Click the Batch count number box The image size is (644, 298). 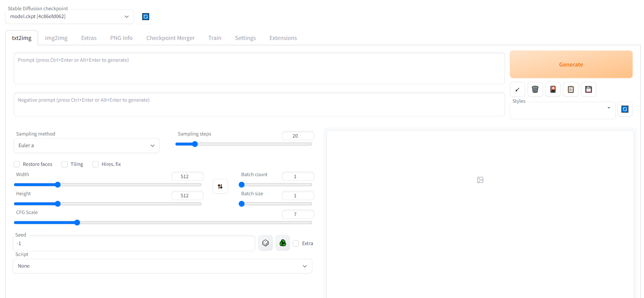298,176
